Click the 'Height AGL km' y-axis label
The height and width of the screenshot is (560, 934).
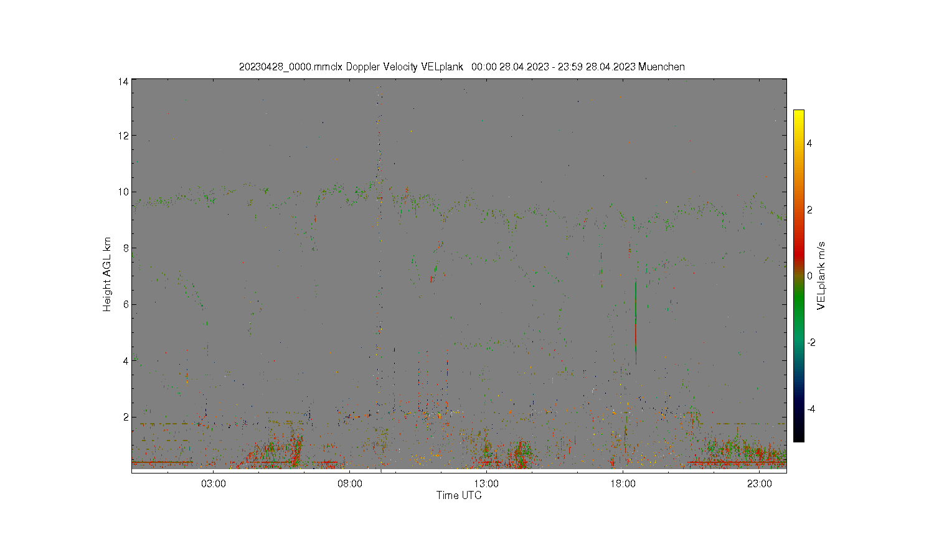click(x=107, y=274)
